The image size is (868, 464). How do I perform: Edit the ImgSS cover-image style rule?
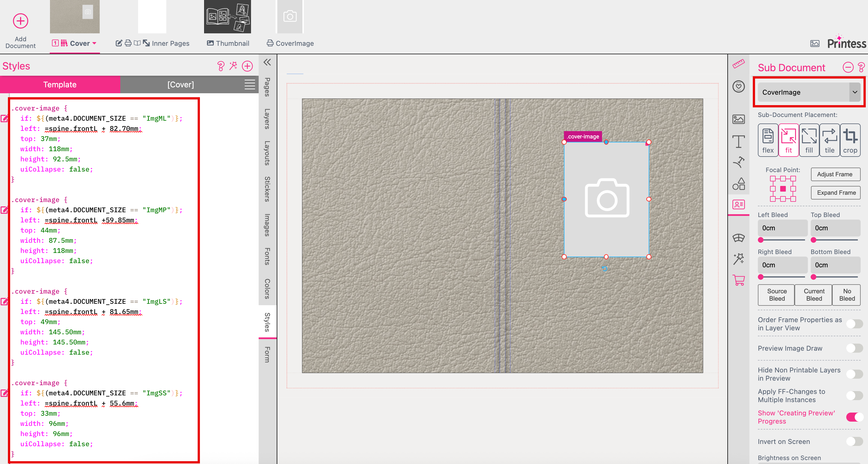tap(5, 393)
